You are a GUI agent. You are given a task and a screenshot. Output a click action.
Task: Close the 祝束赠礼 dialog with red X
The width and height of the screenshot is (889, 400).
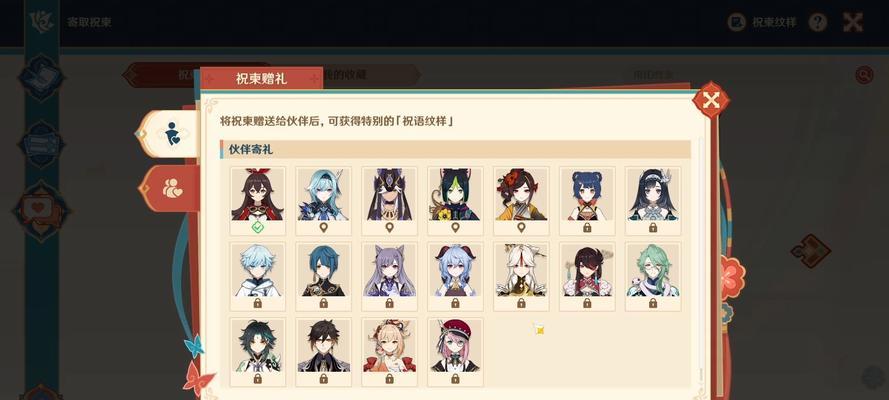pos(710,100)
